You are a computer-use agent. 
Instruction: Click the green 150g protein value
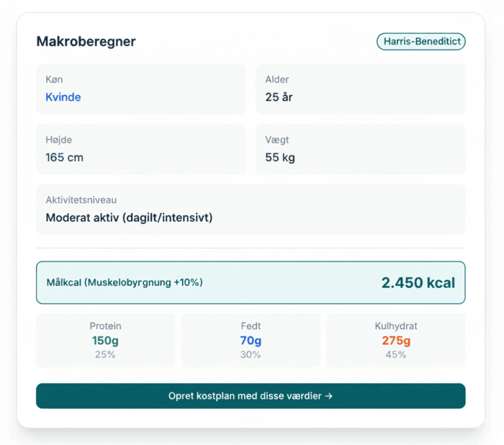pyautogui.click(x=105, y=341)
